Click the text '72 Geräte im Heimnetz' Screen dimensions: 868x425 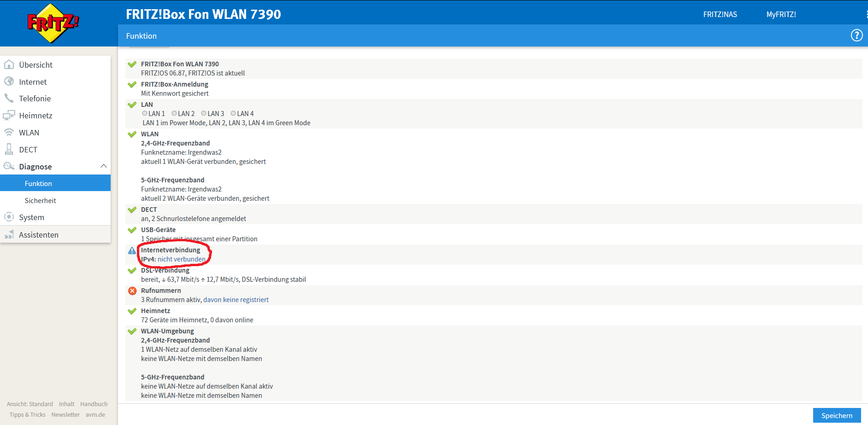pyautogui.click(x=174, y=320)
